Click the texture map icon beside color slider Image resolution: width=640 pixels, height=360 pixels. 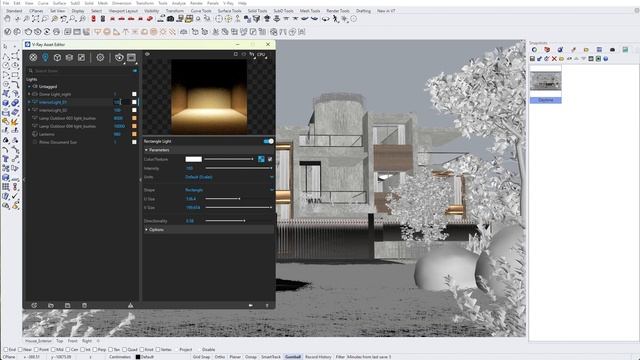(261, 159)
